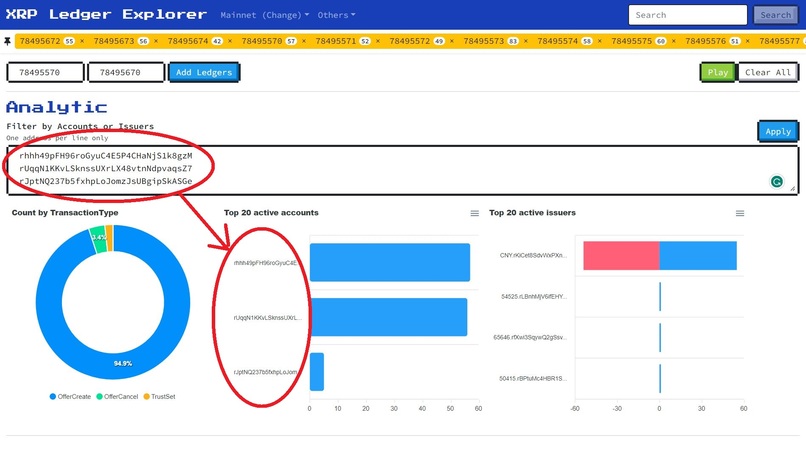Click the Apply filter button

778,132
